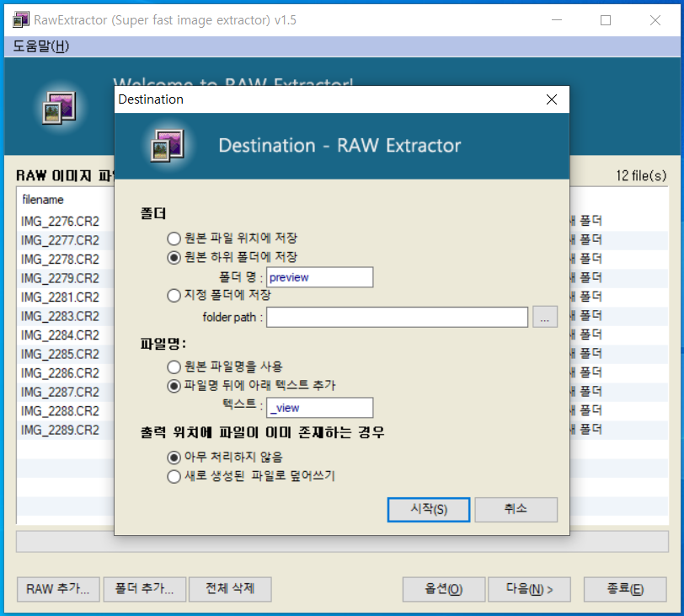Click the 전체 삭제 button

(230, 589)
